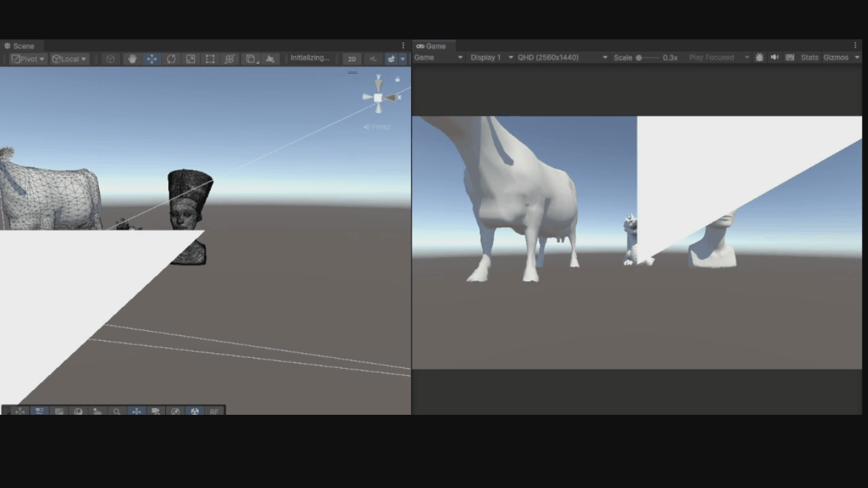Toggle Stats overlay in Game view
The image size is (868, 488).
click(810, 58)
